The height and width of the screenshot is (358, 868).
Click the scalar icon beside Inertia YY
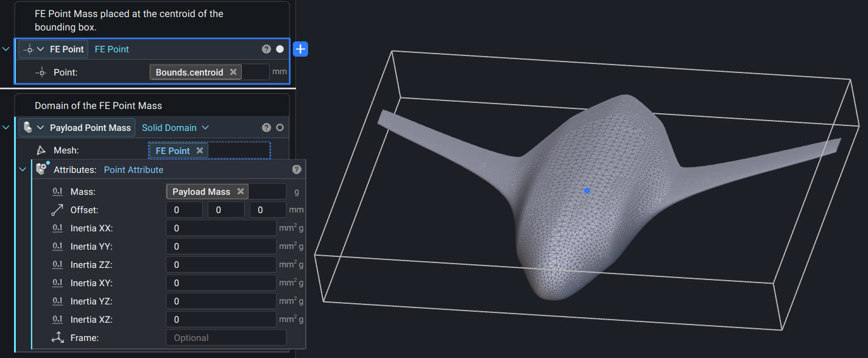57,247
